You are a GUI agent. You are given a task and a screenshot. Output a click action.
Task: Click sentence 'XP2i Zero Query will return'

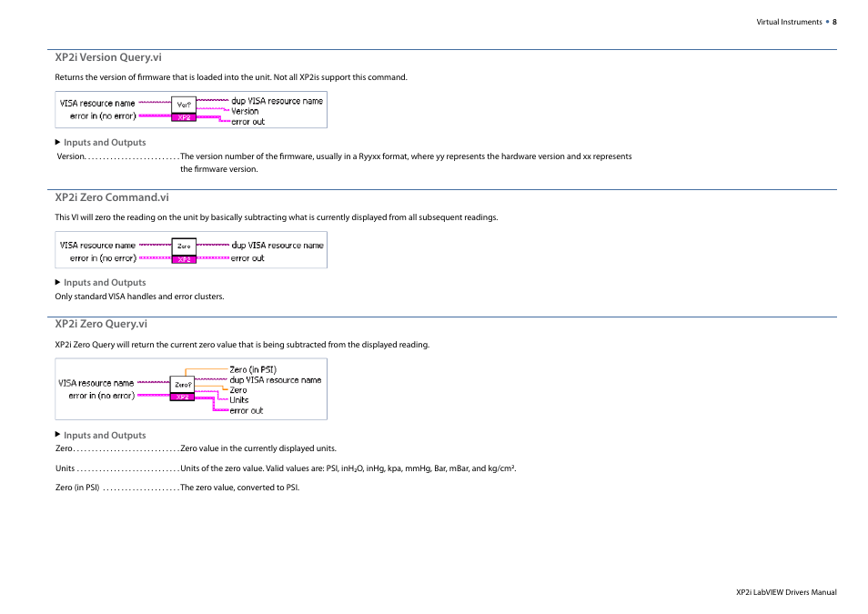click(242, 345)
